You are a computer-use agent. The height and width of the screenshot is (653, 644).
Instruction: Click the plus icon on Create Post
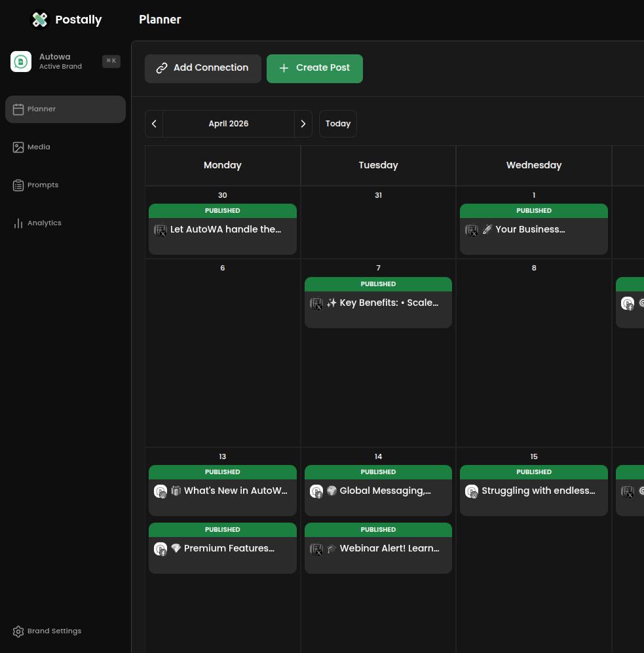[x=284, y=68]
